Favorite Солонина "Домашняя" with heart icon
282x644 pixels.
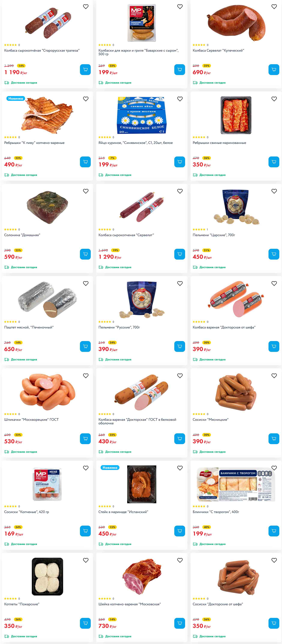(x=86, y=191)
